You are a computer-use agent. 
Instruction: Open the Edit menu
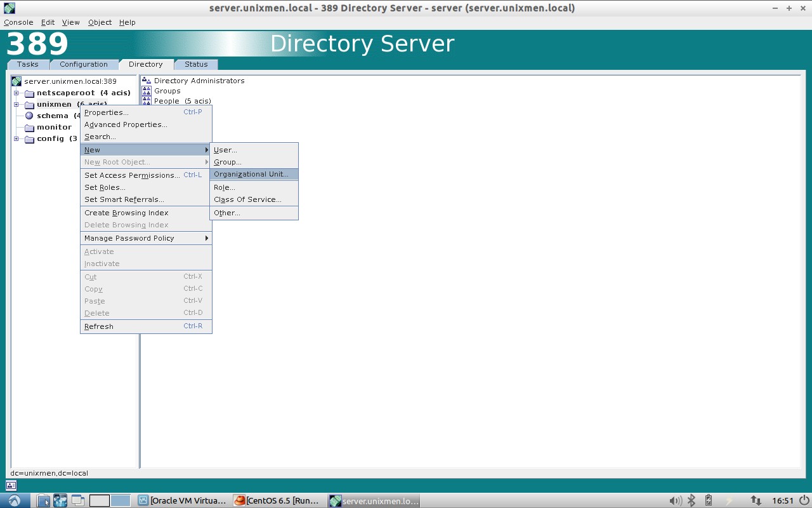coord(48,22)
